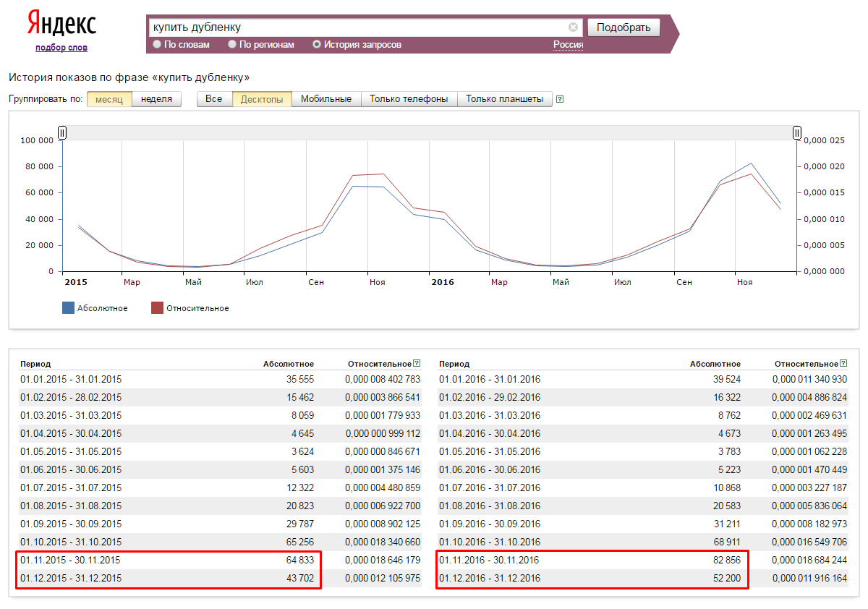Screen dimensions: 868x609
Task: Click the chart range selection bar
Action: pos(430,132)
